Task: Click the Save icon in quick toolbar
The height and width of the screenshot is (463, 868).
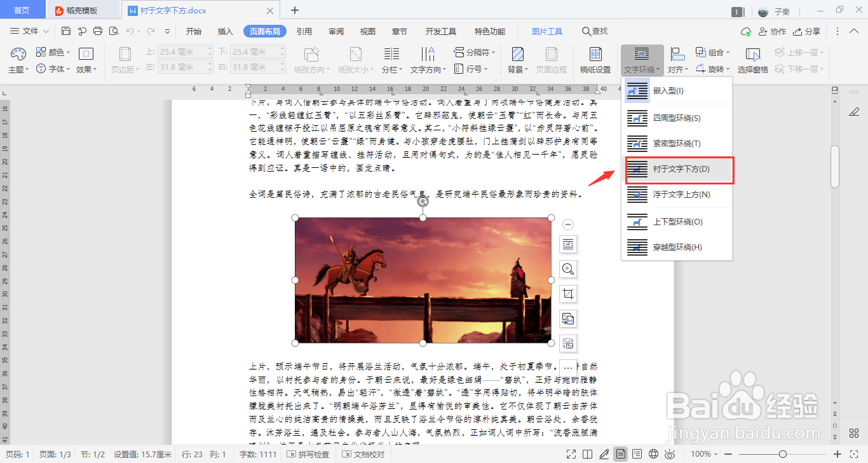Action: tap(66, 31)
